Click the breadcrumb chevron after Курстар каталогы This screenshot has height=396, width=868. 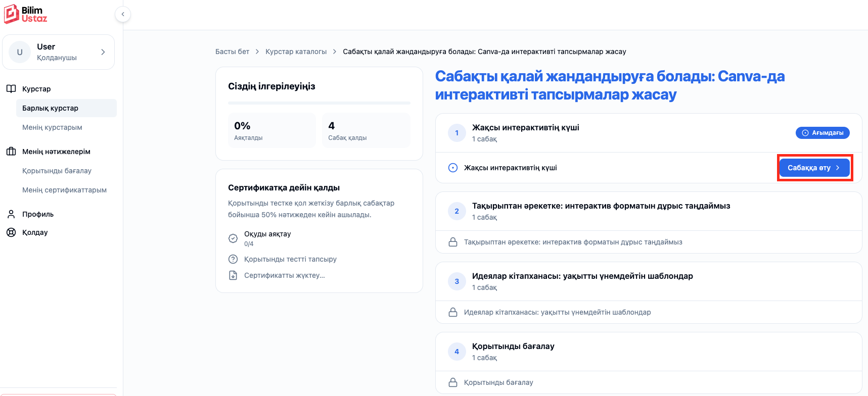(335, 52)
